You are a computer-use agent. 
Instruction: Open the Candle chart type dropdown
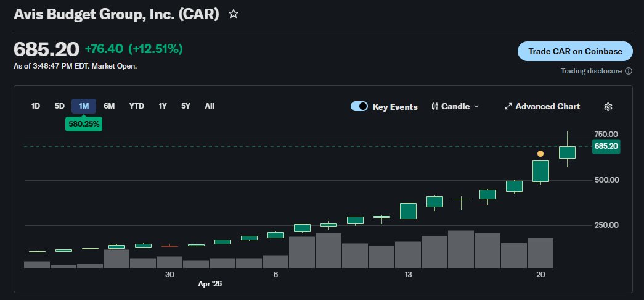coord(455,107)
